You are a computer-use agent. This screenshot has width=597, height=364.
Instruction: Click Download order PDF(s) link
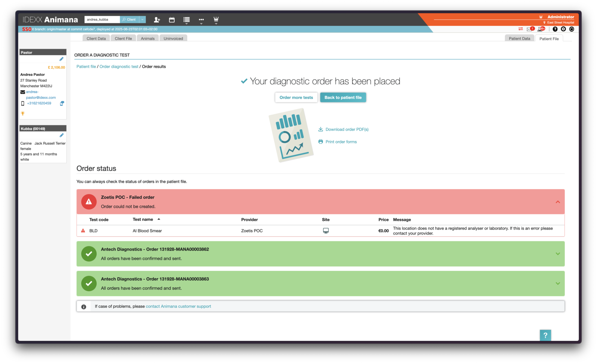pos(347,129)
